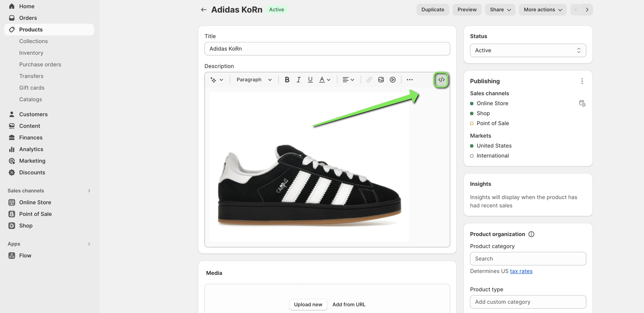
Task: Underline text with the U icon
Action: [310, 80]
